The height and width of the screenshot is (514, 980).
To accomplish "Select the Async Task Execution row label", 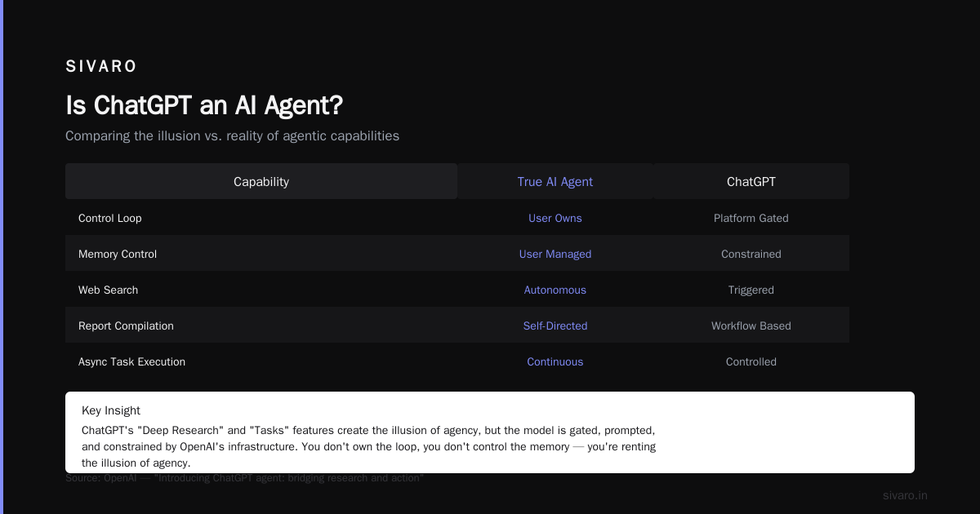I will (131, 361).
